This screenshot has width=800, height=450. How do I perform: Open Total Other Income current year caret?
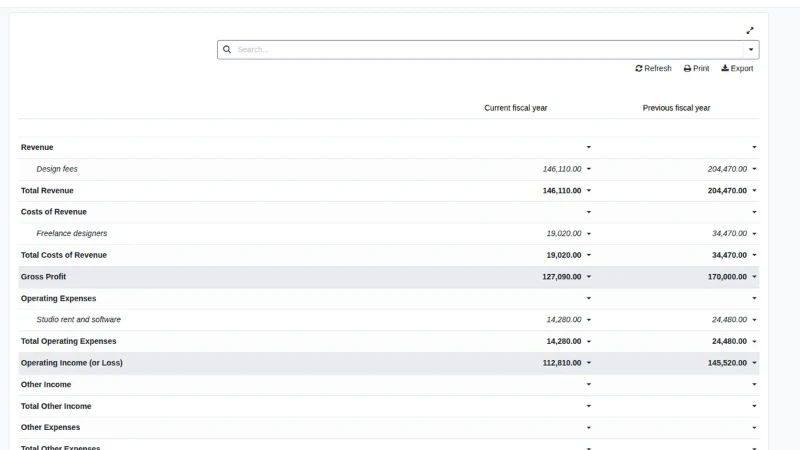589,406
